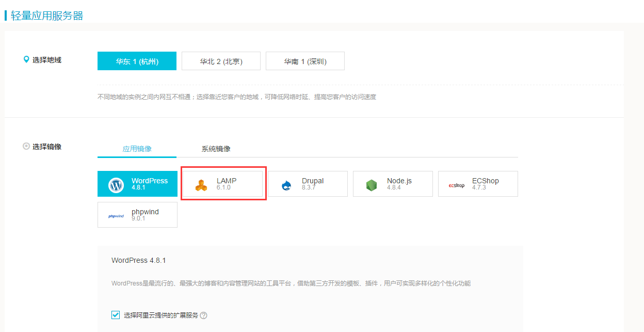The image size is (644, 332).
Task: Select the Node.js 4.8.4 image label
Action: click(x=399, y=184)
